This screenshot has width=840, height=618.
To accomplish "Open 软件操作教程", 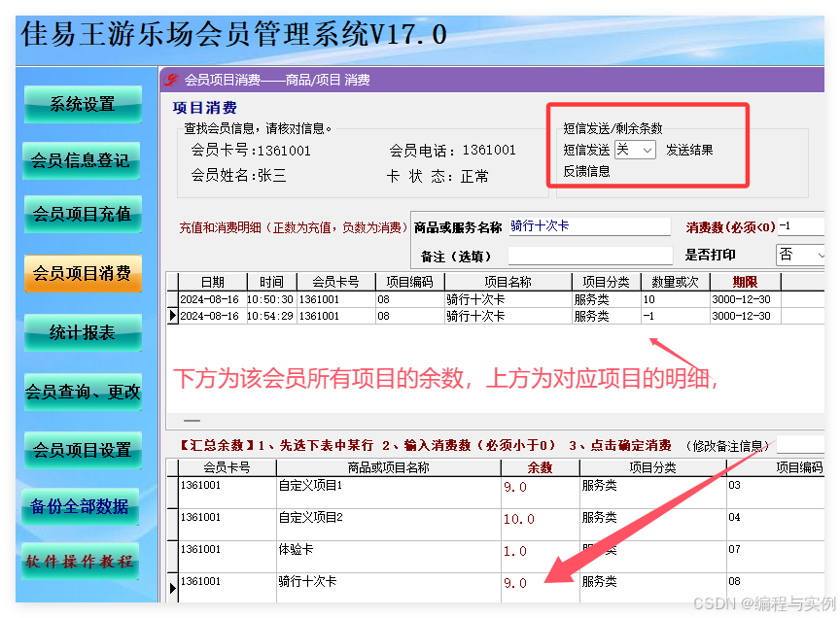I will [x=81, y=562].
